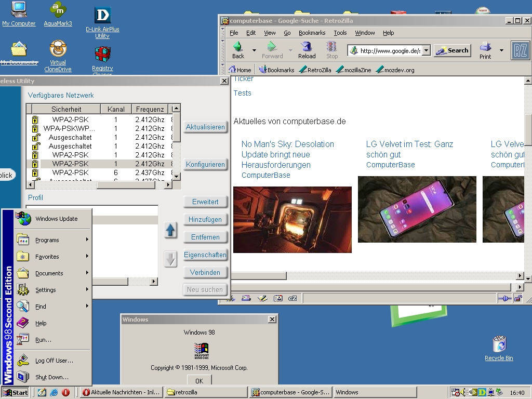This screenshot has width=532, height=399.
Task: Click the Eigenschaften button
Action: (205, 255)
